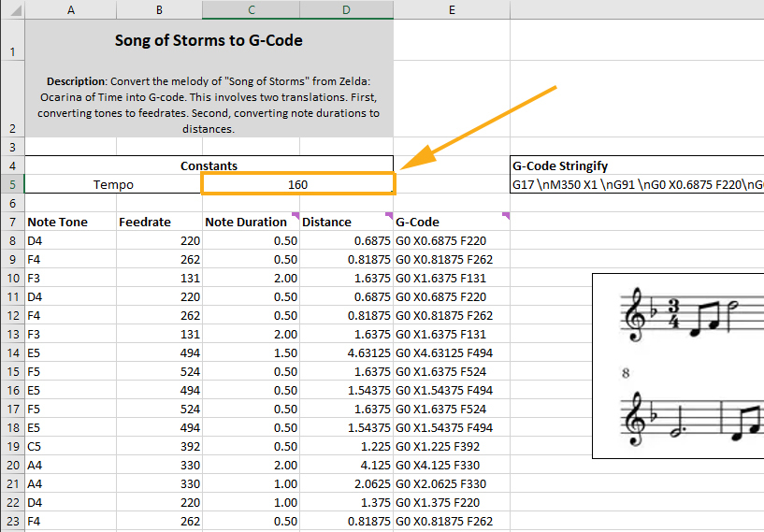Click the "Note Duration" column heading
The image size is (764, 532).
(251, 222)
